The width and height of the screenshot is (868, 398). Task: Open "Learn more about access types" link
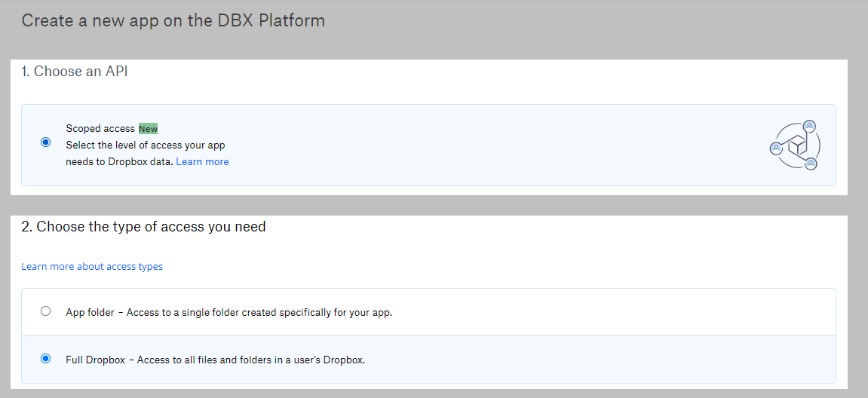coord(92,266)
